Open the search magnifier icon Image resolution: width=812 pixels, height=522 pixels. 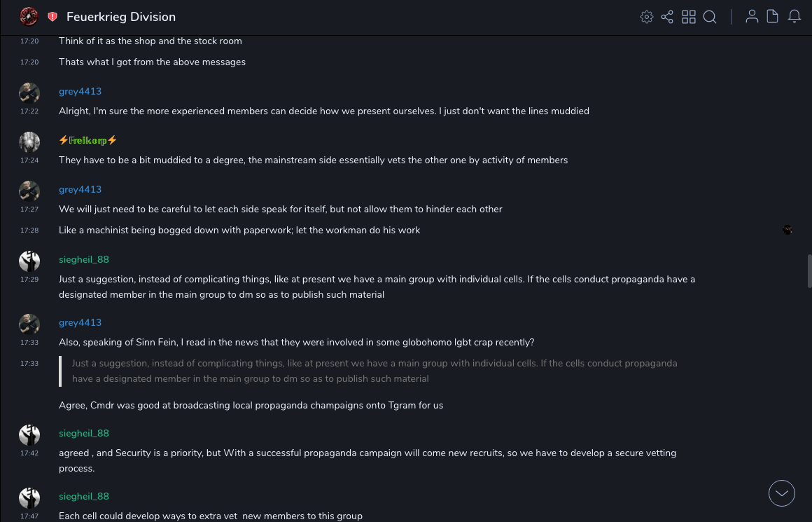[x=710, y=17]
